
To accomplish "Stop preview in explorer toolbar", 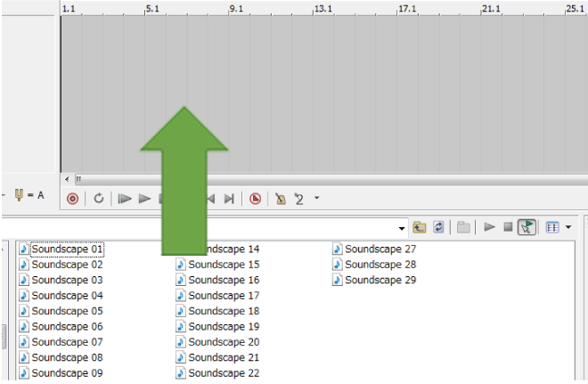I will click(x=508, y=227).
